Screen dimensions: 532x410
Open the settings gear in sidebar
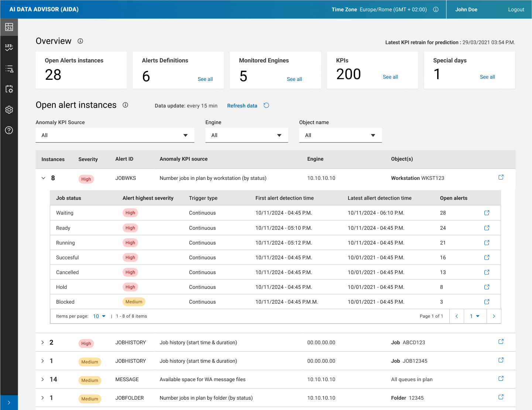[x=9, y=110]
